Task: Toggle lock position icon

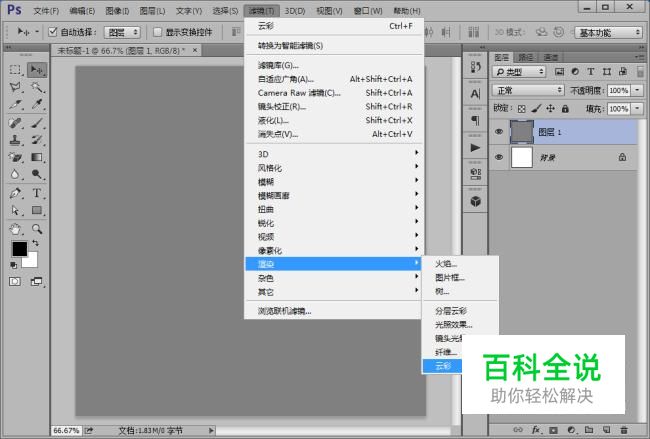Action: tap(551, 109)
